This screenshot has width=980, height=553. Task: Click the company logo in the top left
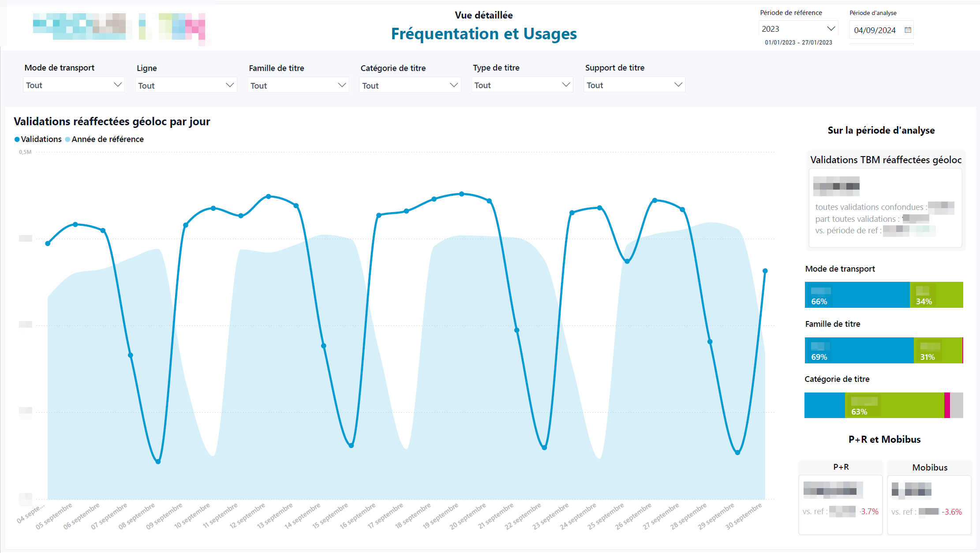click(x=119, y=27)
